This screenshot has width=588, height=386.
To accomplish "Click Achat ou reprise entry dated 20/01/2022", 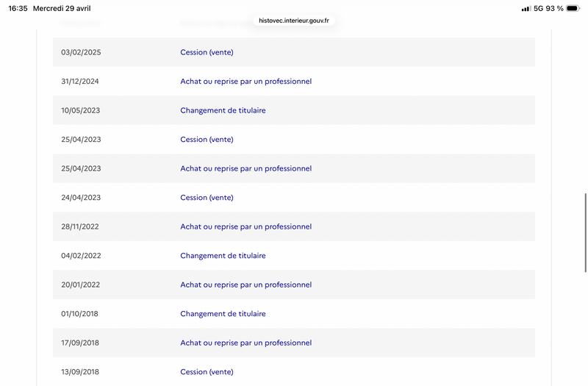I will [x=245, y=285].
